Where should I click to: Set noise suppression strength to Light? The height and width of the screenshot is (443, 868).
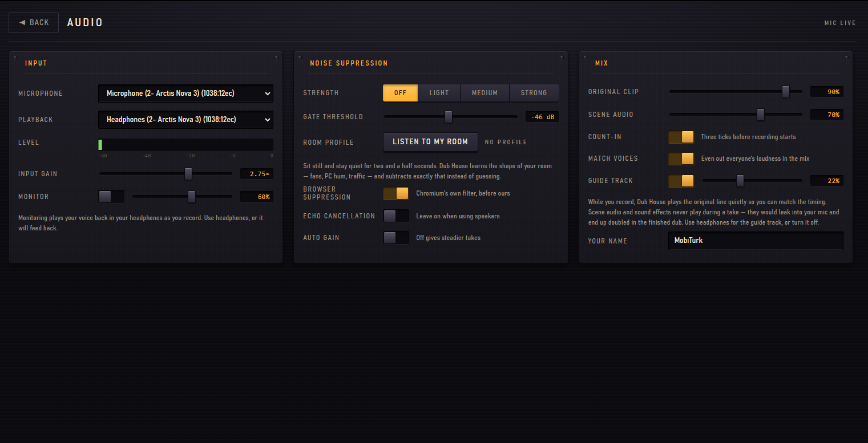(439, 93)
